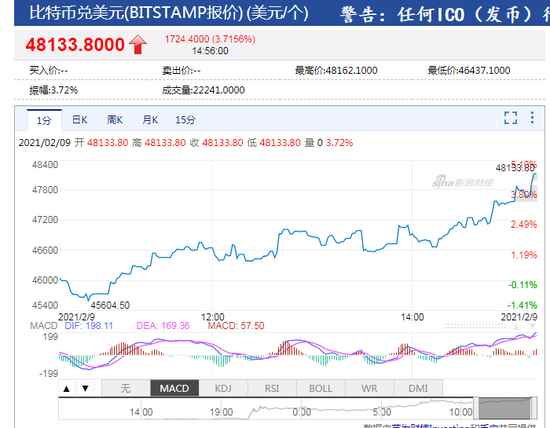The image size is (550, 428).
Task: Click the indicator up arrow
Action: coord(66,389)
